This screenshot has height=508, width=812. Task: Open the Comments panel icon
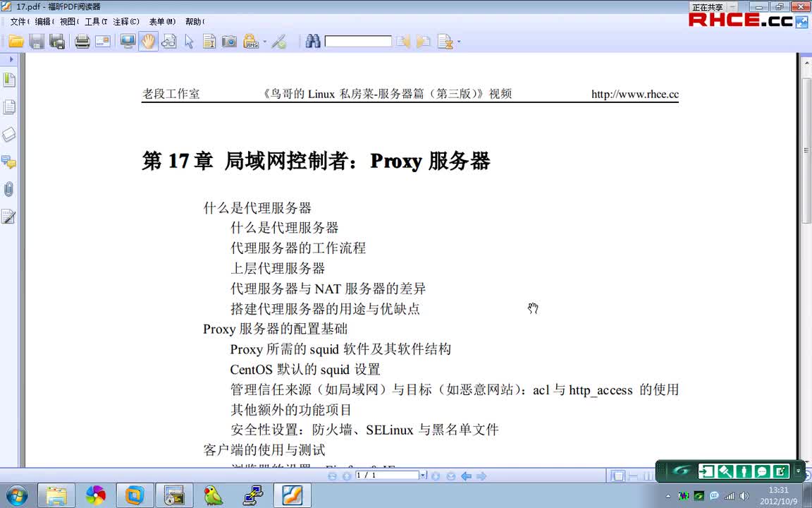click(x=8, y=162)
